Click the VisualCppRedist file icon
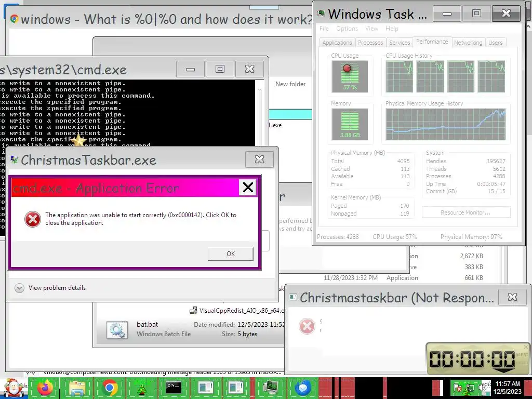532x399 pixels. (193, 311)
